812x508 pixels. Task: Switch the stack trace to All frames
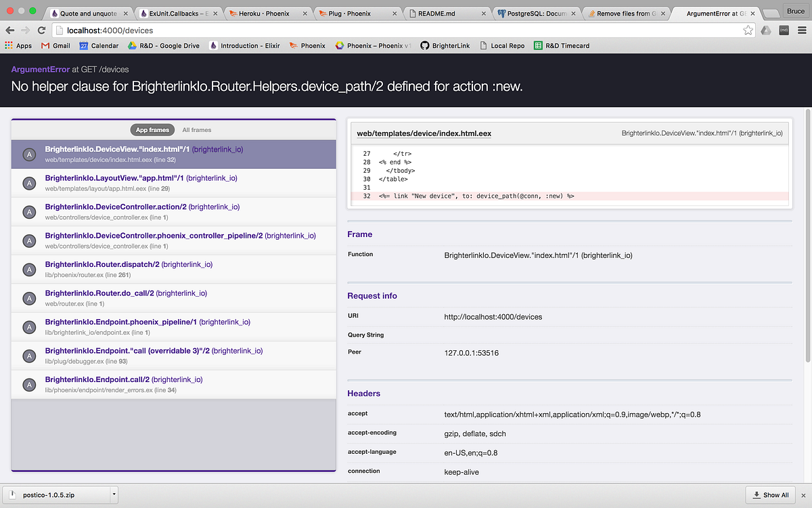click(x=196, y=130)
